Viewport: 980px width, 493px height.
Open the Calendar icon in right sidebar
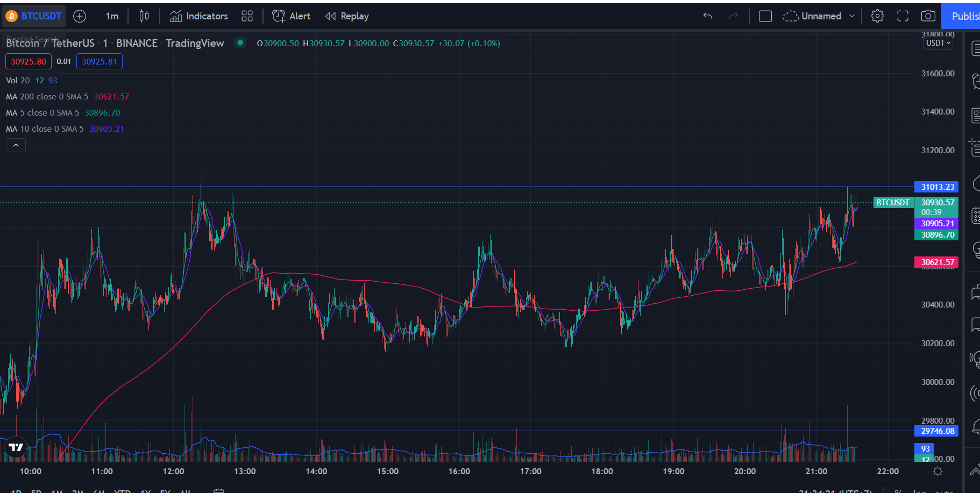tap(975, 215)
